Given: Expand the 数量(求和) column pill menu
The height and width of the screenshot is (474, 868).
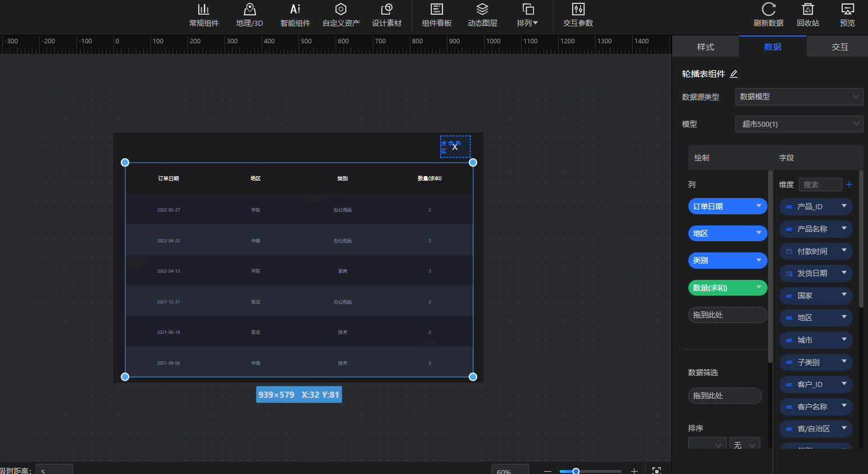Looking at the screenshot, I should (759, 287).
